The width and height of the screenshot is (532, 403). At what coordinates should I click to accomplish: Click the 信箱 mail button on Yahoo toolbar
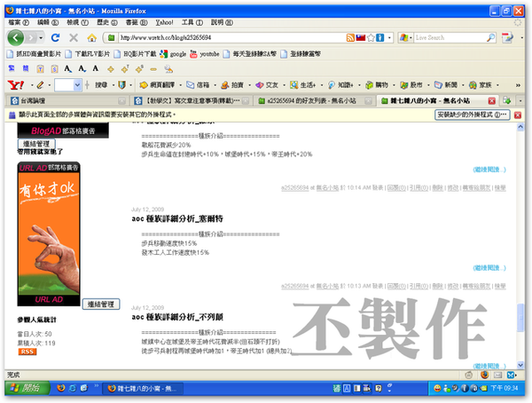(199, 85)
